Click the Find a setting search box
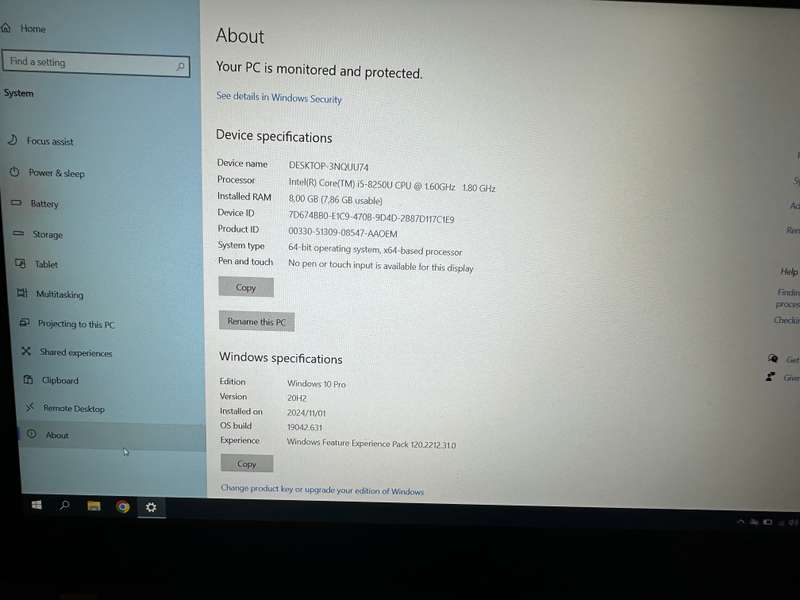800x600 pixels. 96,63
